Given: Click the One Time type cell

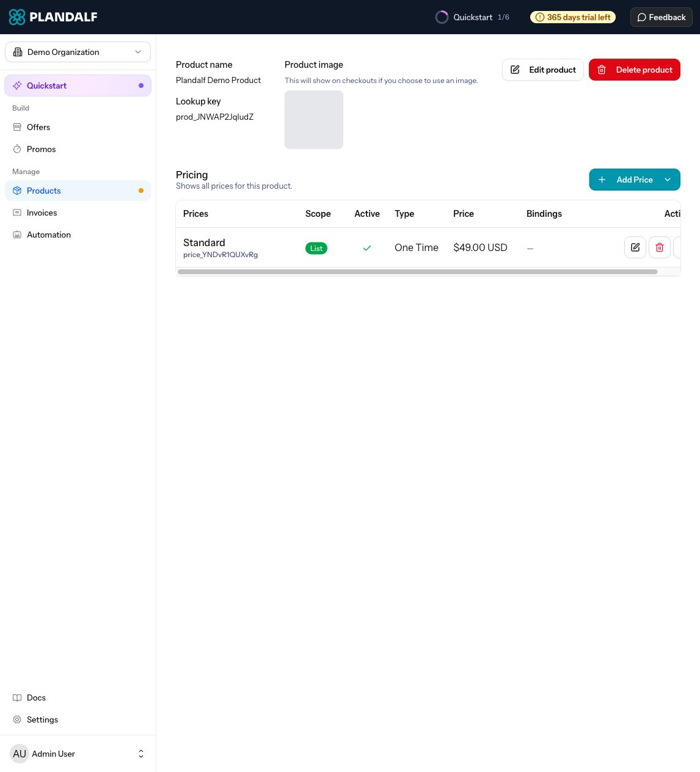Looking at the screenshot, I should tap(417, 247).
